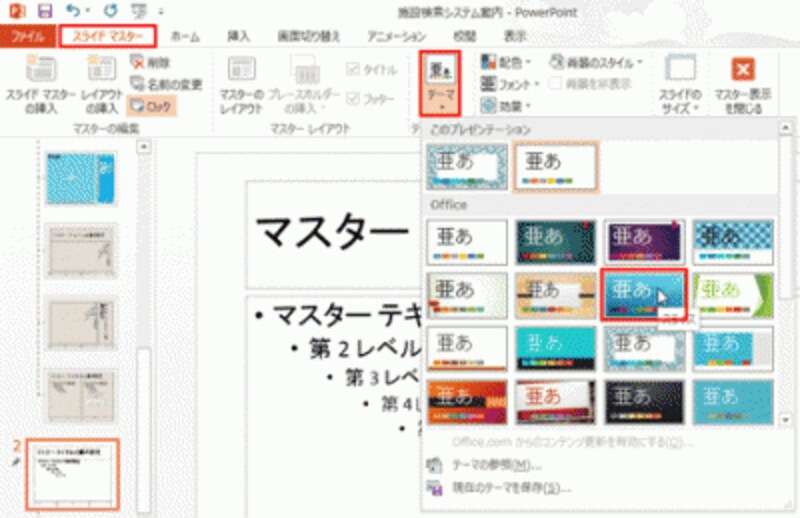Choose the highlighted blue theme under cursor
This screenshot has height=518, width=800.
click(x=644, y=295)
